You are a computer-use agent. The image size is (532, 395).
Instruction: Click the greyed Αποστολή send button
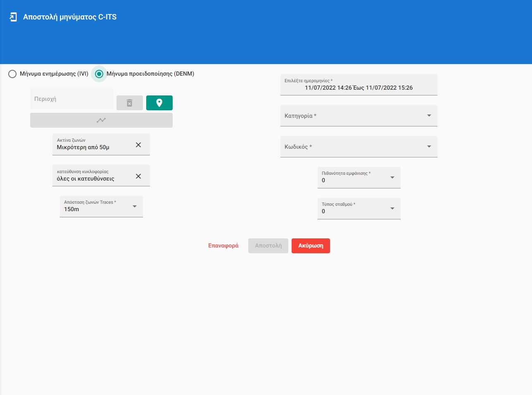268,246
